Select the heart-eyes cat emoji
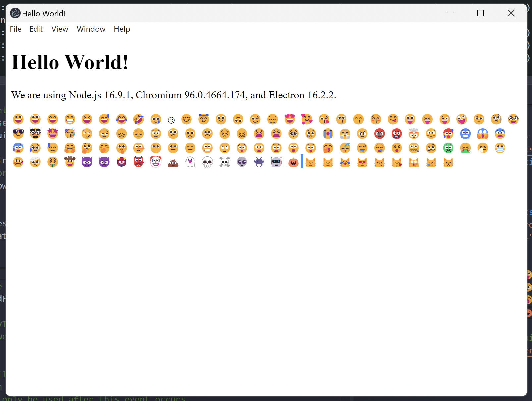This screenshot has height=401, width=532. point(362,162)
